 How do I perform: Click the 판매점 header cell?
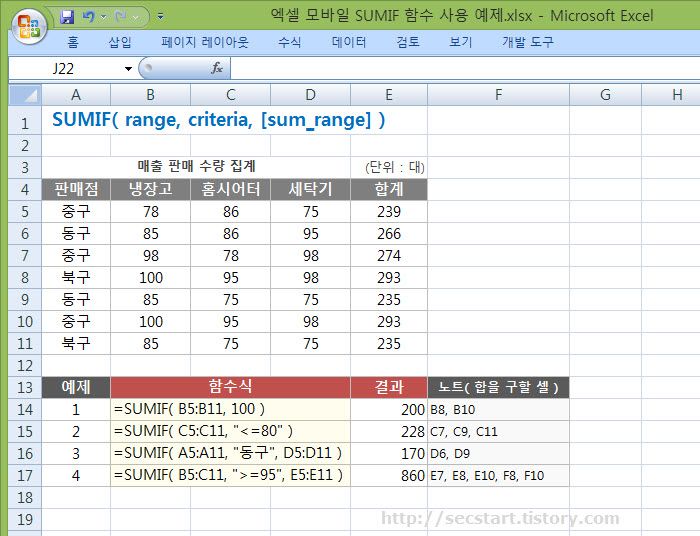(x=76, y=189)
